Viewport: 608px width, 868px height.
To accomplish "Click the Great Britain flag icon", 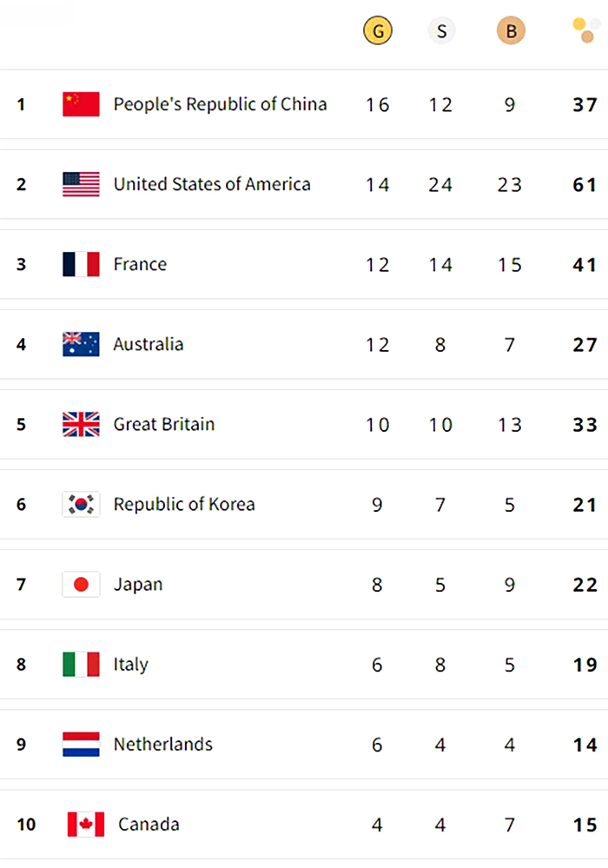I will click(81, 424).
